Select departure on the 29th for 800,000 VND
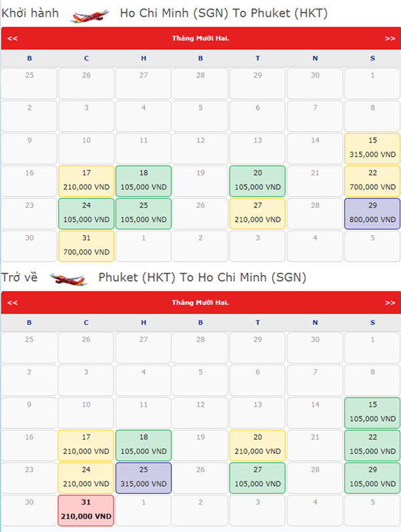The width and height of the screenshot is (401, 532). click(372, 214)
